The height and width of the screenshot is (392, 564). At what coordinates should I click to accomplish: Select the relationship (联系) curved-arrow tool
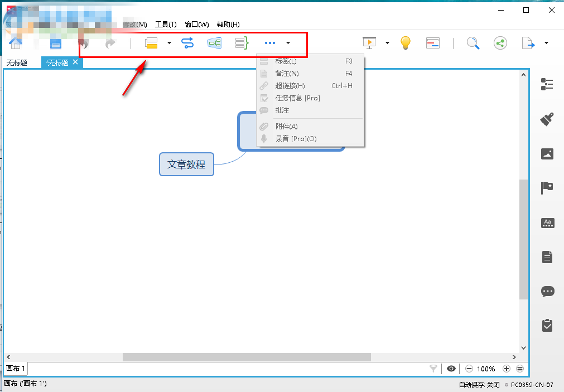tap(188, 43)
